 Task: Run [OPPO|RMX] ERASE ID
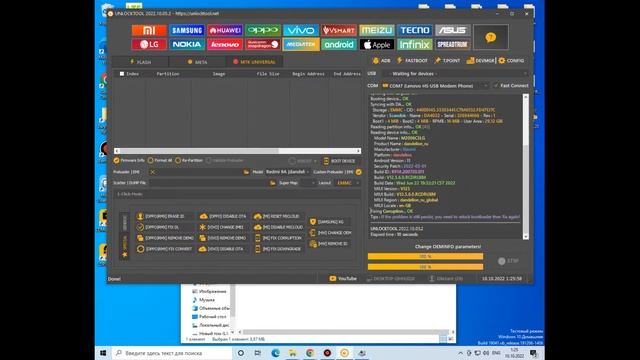pyautogui.click(x=165, y=216)
